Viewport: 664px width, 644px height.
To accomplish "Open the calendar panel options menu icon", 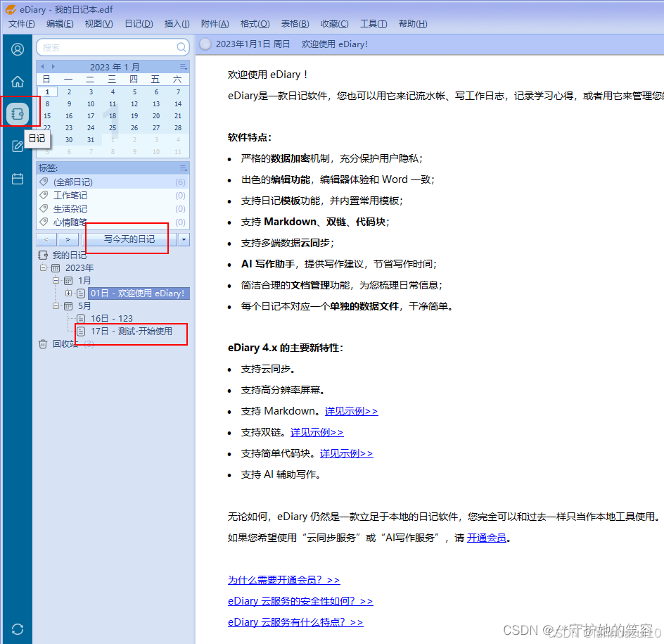I will click(183, 67).
